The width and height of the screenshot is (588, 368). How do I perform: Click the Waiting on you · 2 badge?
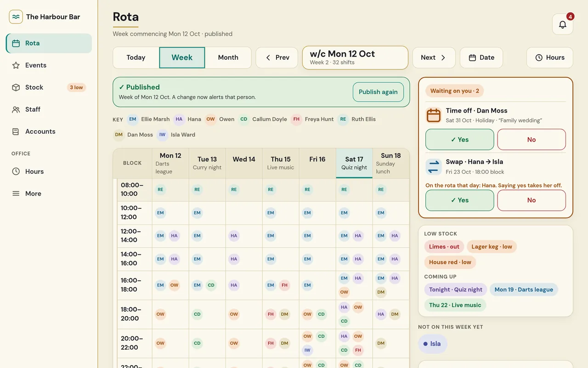pos(454,91)
